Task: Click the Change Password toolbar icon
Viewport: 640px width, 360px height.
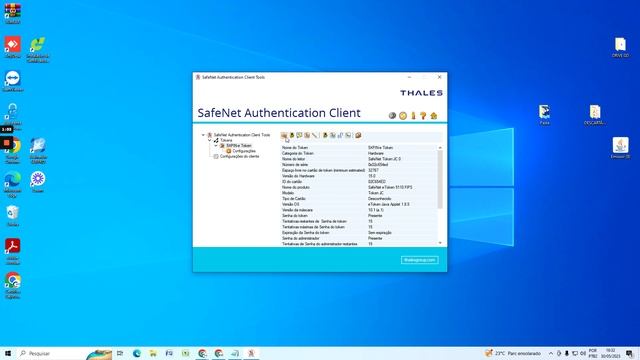Action: click(307, 135)
